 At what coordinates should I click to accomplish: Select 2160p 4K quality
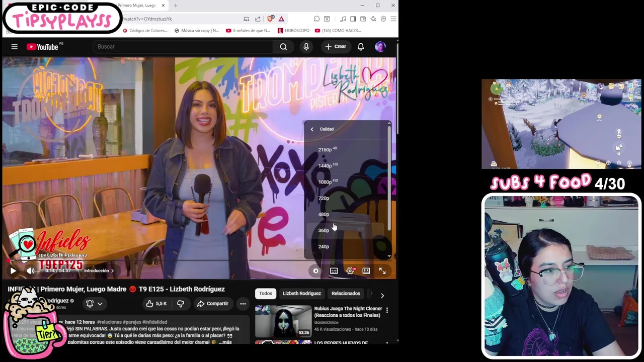coord(346,149)
